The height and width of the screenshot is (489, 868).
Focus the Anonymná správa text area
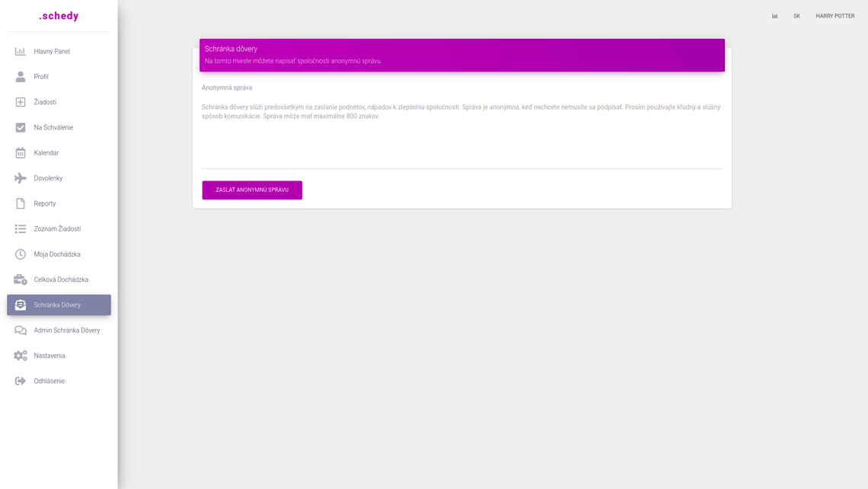point(461,133)
